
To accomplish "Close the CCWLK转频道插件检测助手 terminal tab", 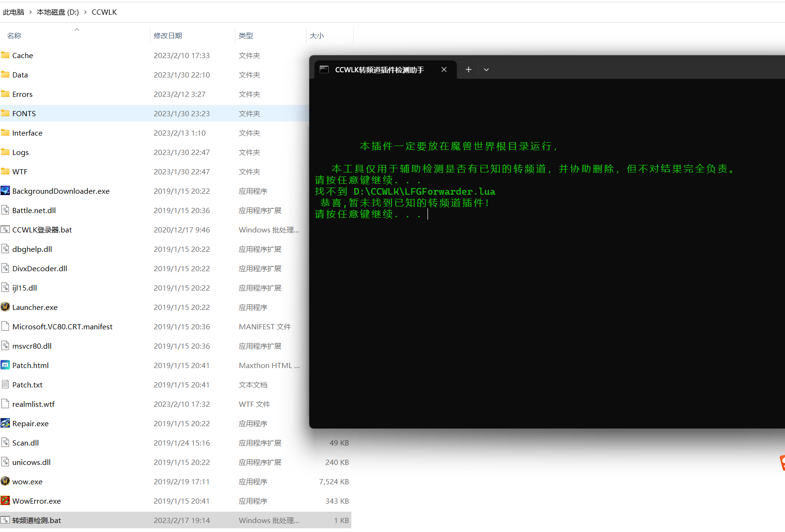I will [x=444, y=69].
